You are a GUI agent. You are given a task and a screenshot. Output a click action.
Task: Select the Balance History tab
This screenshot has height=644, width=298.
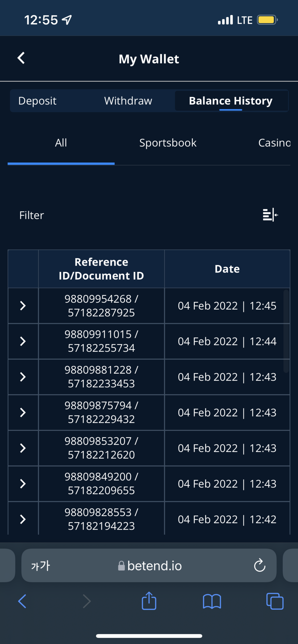pos(231,101)
